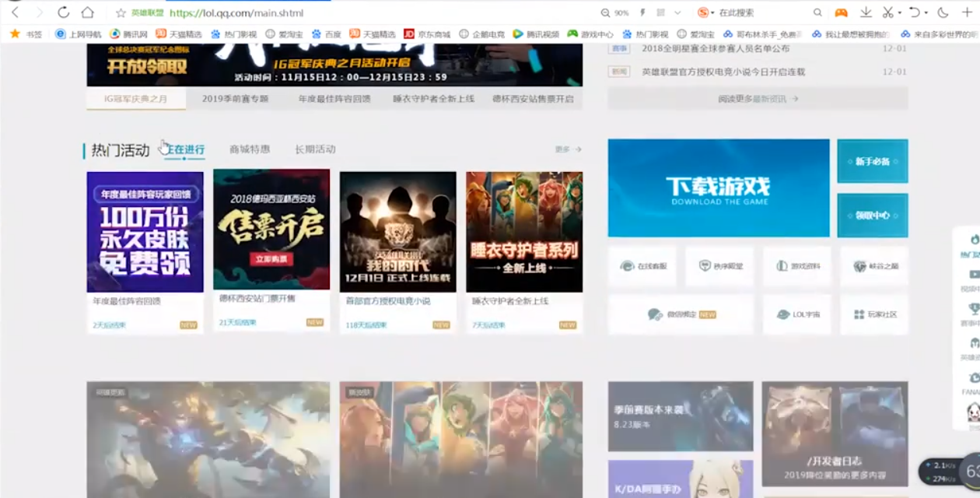Click 阅读更多最新资讯 button
980x498 pixels.
coord(758,99)
